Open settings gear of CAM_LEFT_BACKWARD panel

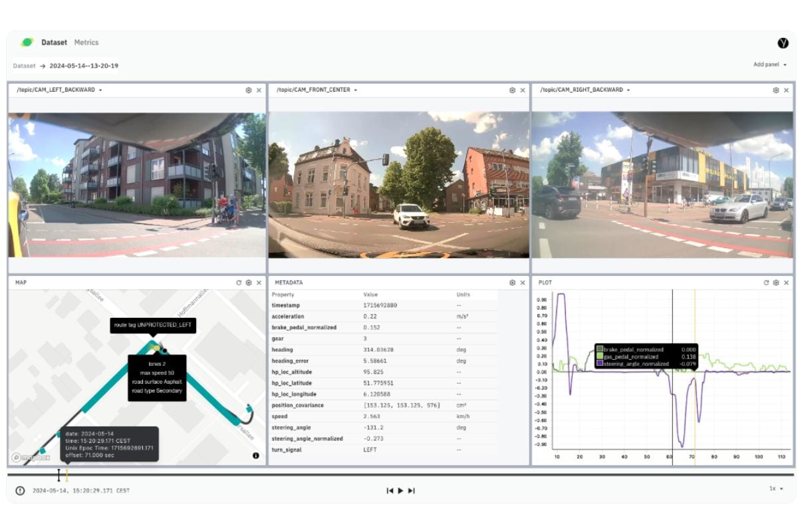pyautogui.click(x=249, y=90)
